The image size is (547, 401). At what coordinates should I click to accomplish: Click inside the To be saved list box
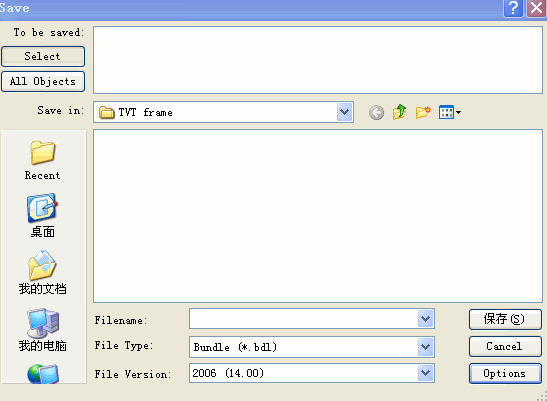pos(318,60)
